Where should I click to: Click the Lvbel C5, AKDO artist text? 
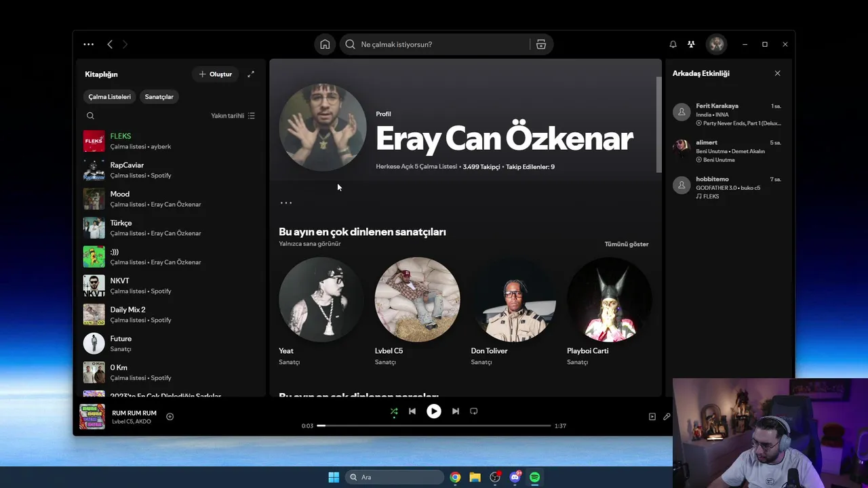click(132, 422)
